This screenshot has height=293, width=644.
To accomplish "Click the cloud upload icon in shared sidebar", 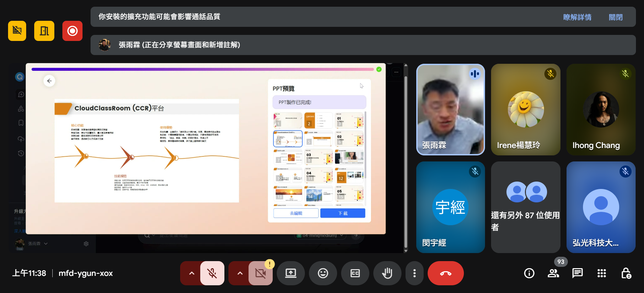I will (21, 139).
